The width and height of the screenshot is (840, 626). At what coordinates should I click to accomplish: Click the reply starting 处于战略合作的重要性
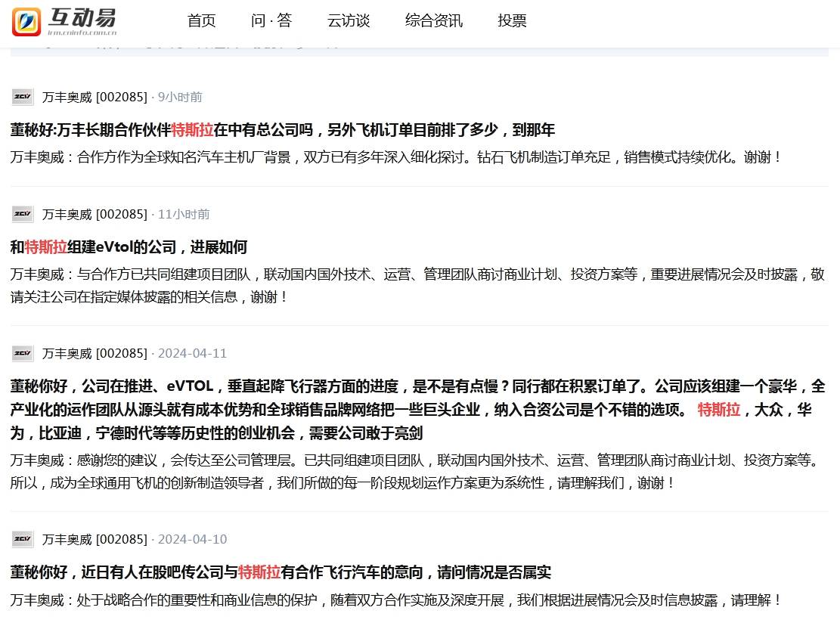[396, 600]
